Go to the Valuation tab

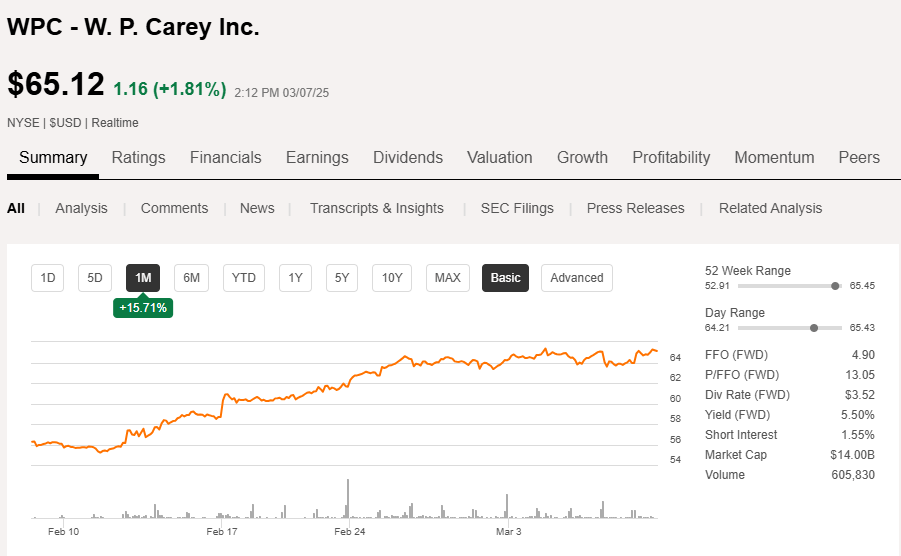500,157
